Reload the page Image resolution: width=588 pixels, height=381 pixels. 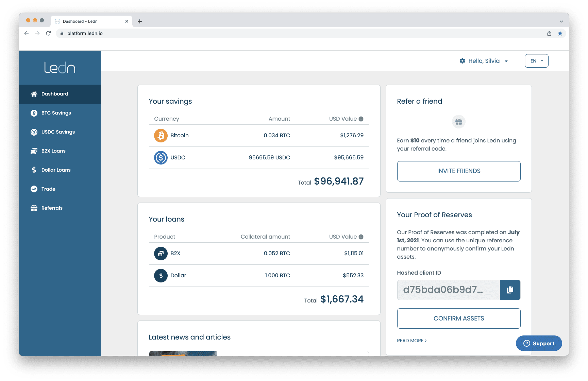[x=48, y=33]
